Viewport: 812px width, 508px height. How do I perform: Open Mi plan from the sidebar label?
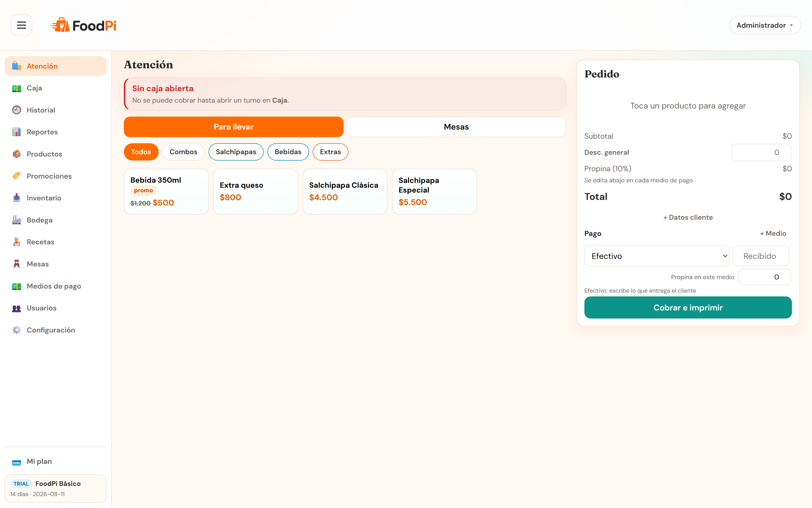coord(39,461)
